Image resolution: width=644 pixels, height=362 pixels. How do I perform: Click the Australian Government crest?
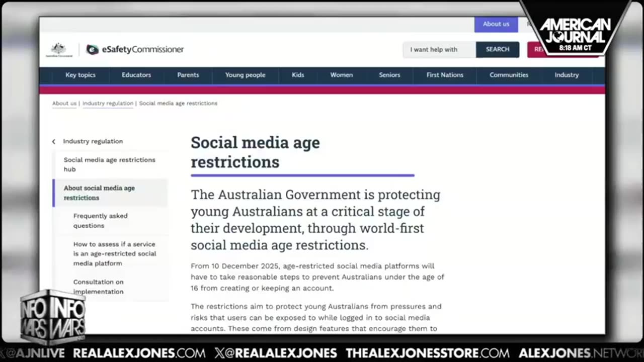pyautogui.click(x=59, y=49)
